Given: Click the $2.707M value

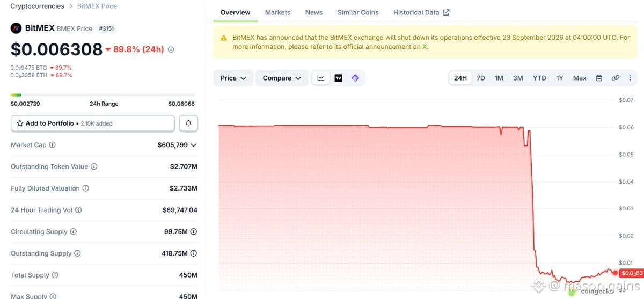Looking at the screenshot, I should pyautogui.click(x=184, y=166).
